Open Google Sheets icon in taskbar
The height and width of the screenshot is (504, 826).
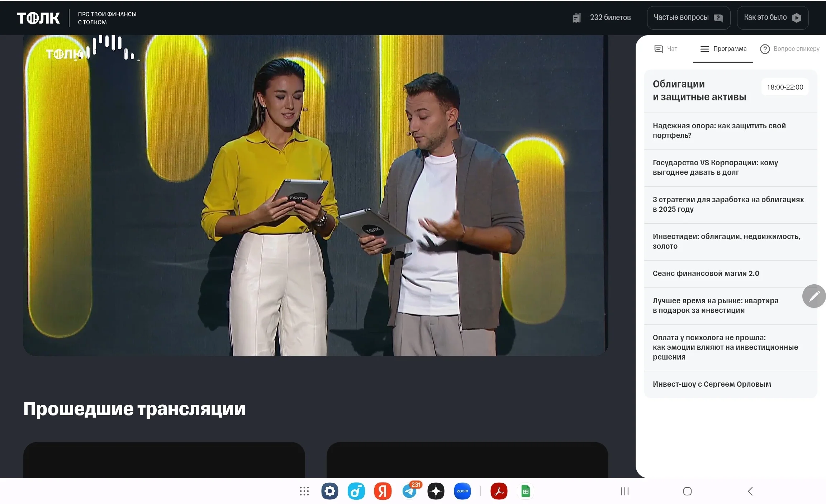(x=526, y=491)
